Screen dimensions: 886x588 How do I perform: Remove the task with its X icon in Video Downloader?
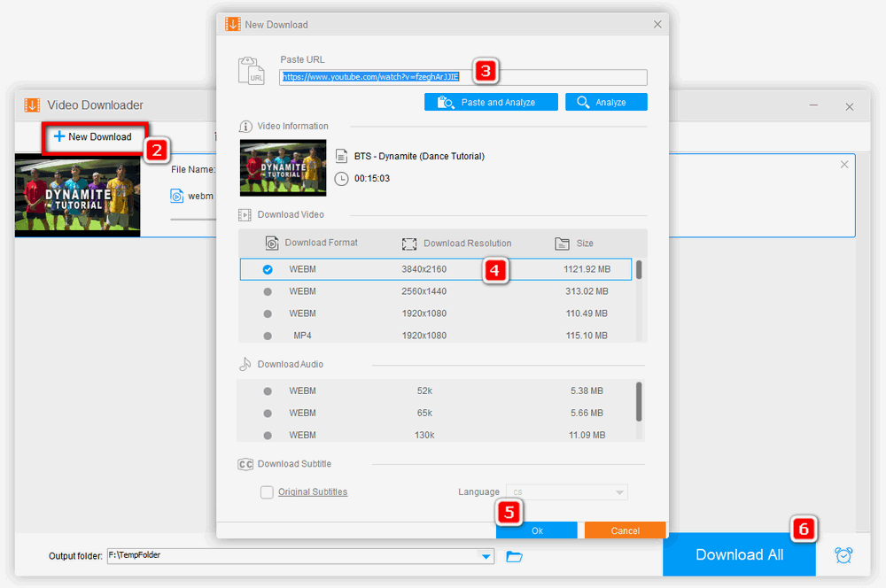844,165
